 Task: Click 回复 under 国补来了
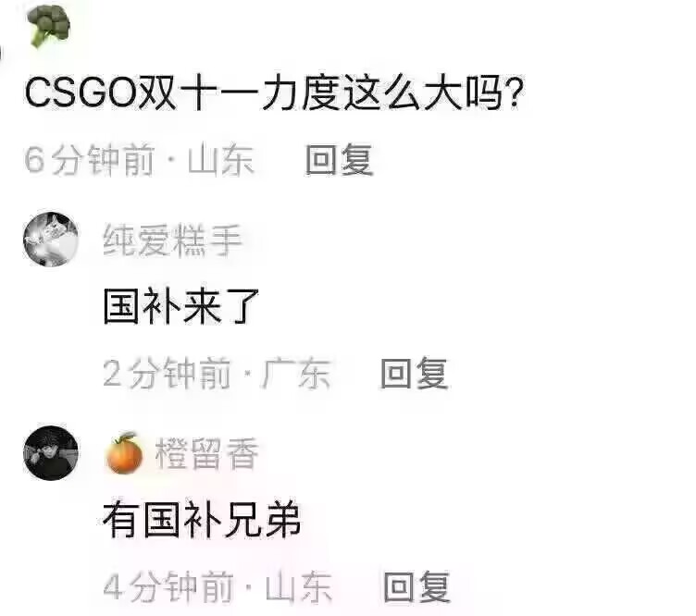[x=414, y=373]
